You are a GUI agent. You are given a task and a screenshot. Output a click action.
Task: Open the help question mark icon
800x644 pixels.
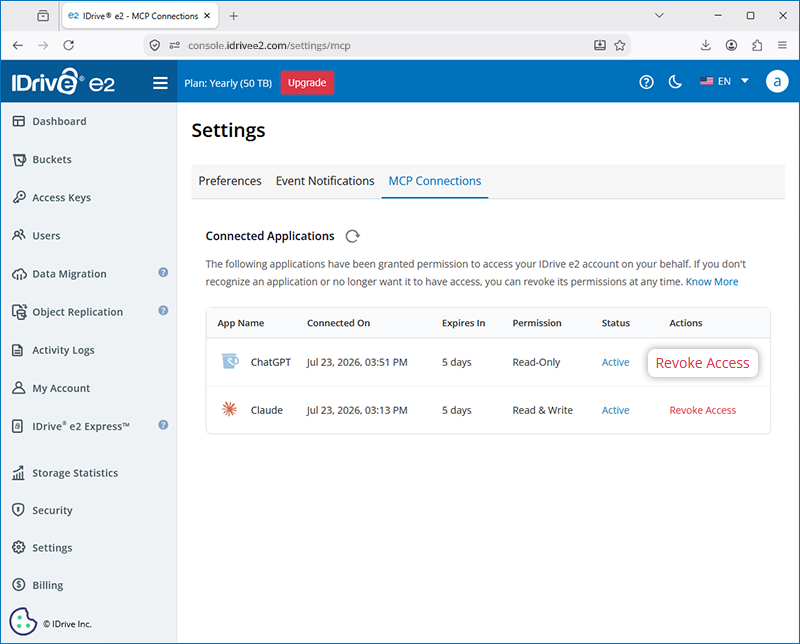[x=646, y=82]
